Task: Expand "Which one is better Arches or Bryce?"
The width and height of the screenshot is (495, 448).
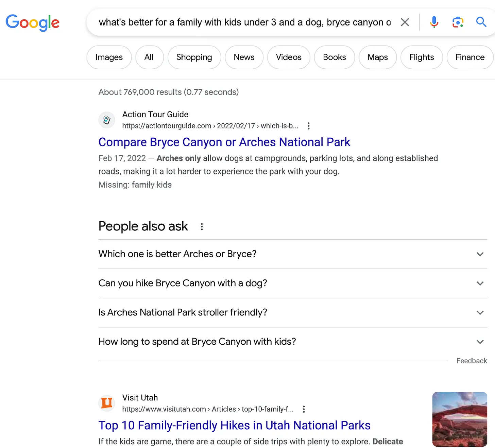Action: pyautogui.click(x=480, y=254)
